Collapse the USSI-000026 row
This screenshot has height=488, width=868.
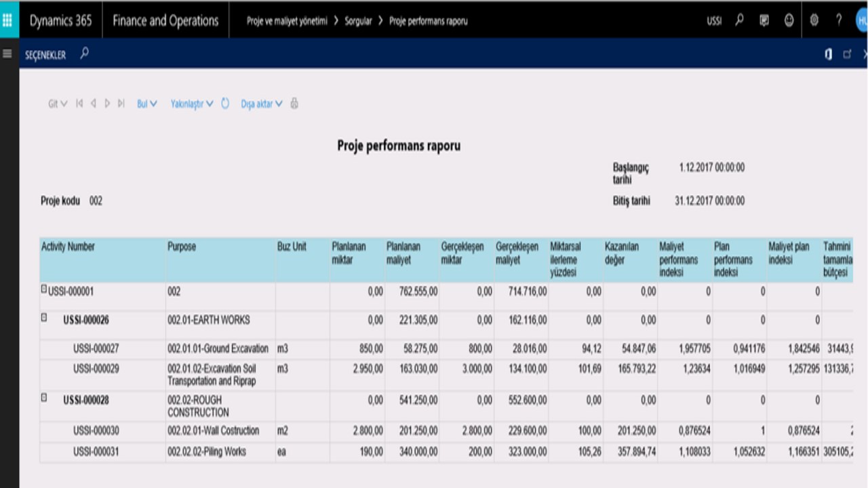tap(44, 317)
